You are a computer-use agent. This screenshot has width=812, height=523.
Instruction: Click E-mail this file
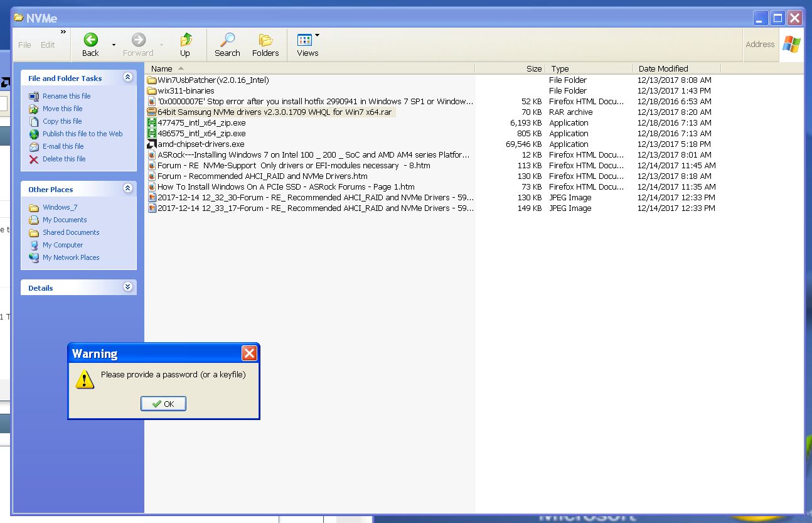click(x=63, y=146)
